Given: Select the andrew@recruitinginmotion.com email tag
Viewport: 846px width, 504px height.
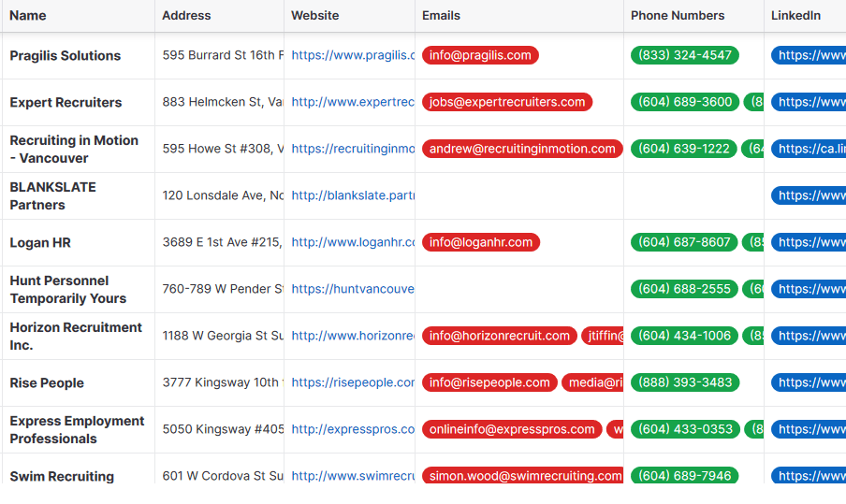Looking at the screenshot, I should coord(522,149).
